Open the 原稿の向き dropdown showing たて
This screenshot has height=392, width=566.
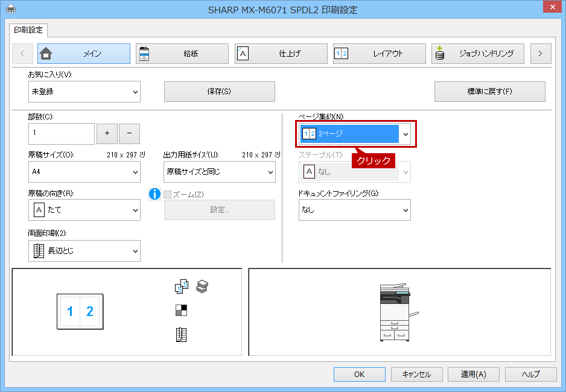pos(84,210)
